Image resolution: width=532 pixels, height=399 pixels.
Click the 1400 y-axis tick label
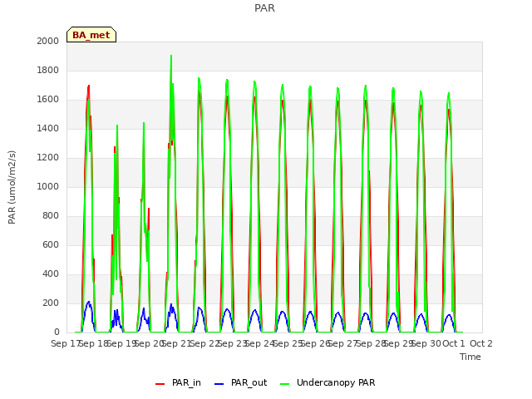tap(48, 128)
